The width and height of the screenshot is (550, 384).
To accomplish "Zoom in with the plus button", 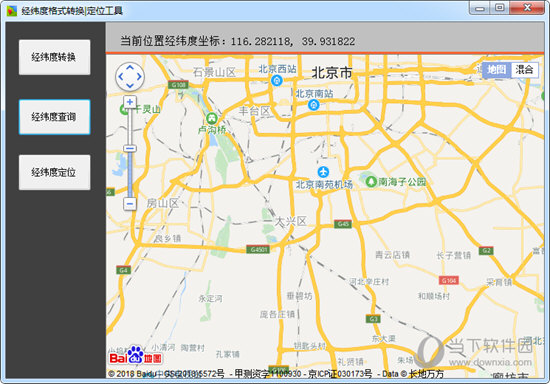I will click(x=130, y=102).
